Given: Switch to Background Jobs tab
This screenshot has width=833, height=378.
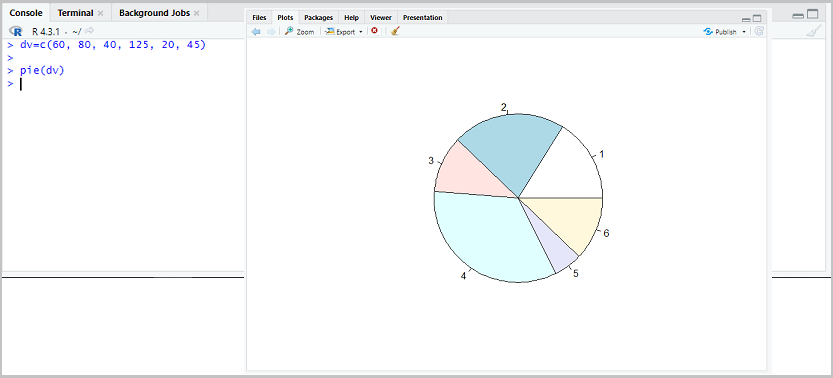Looking at the screenshot, I should 154,13.
